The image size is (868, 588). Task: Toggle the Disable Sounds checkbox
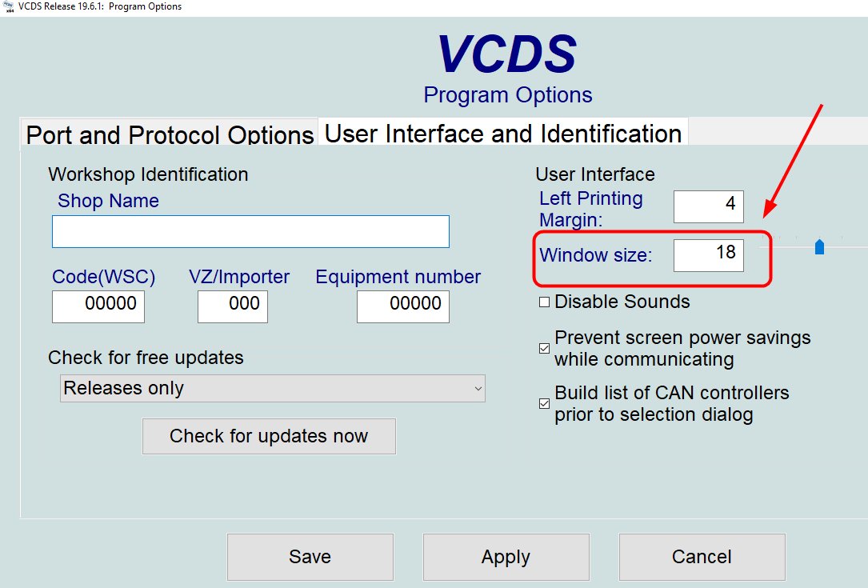[x=545, y=302]
